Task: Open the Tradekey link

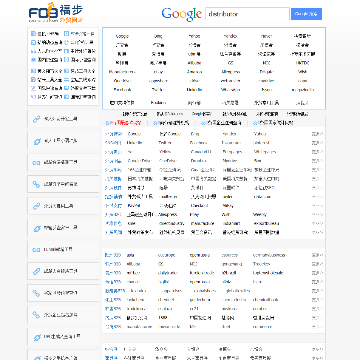Action: [x=262, y=264]
